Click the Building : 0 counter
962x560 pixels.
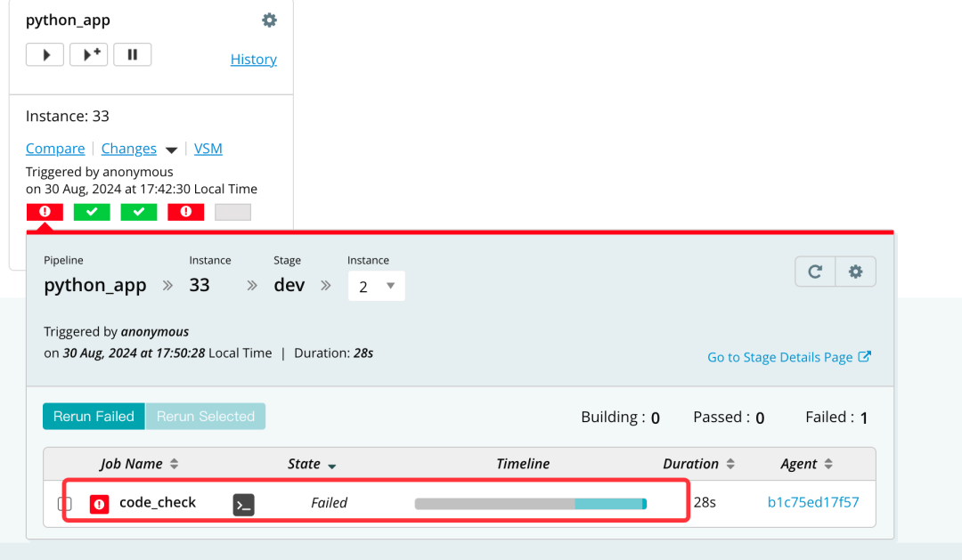coord(620,418)
